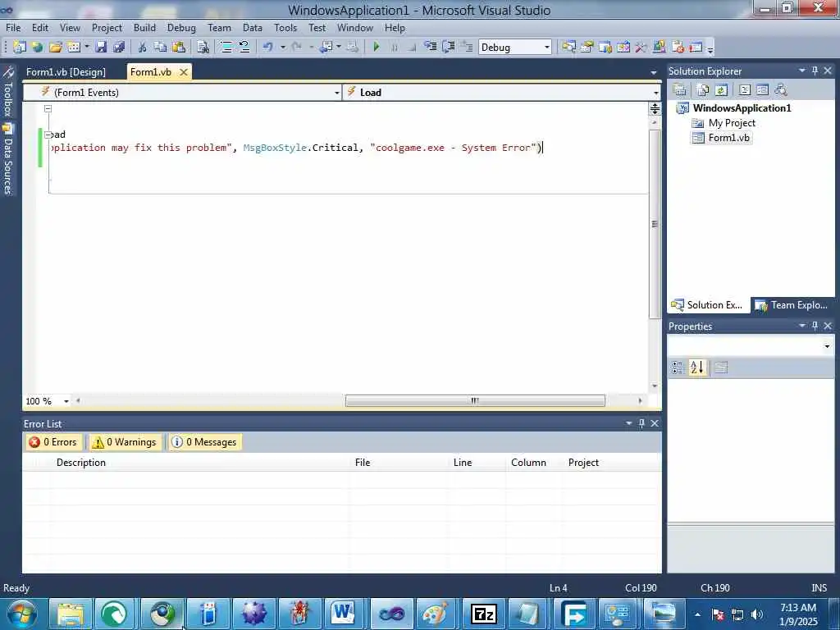Open the Error List toolbar icon with red mark
This screenshot has width=840, height=630.
(x=678, y=47)
